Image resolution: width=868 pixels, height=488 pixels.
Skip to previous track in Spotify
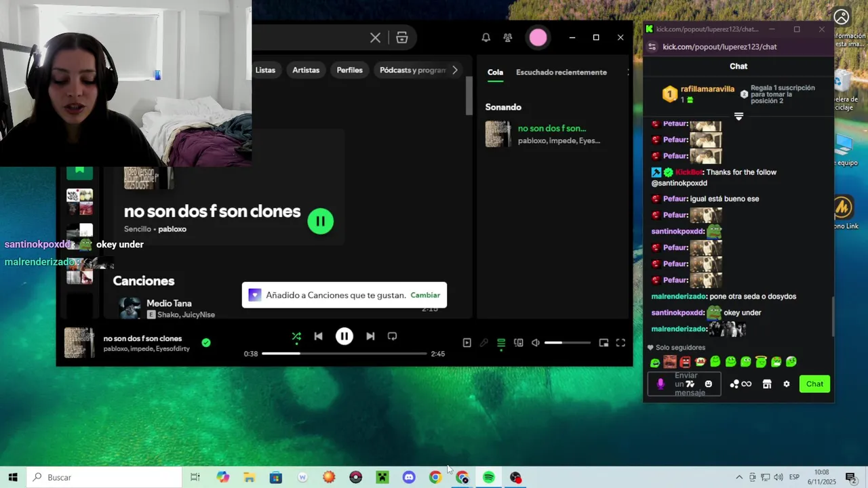tap(318, 336)
